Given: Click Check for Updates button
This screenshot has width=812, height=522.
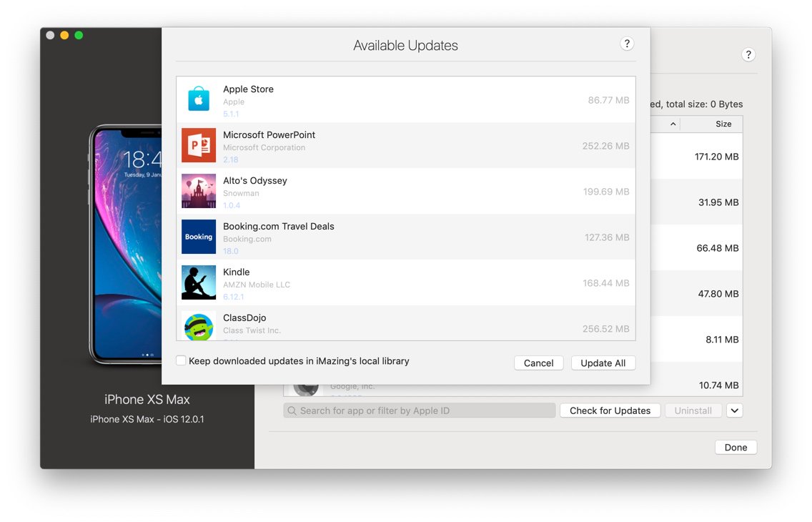Looking at the screenshot, I should pos(610,410).
